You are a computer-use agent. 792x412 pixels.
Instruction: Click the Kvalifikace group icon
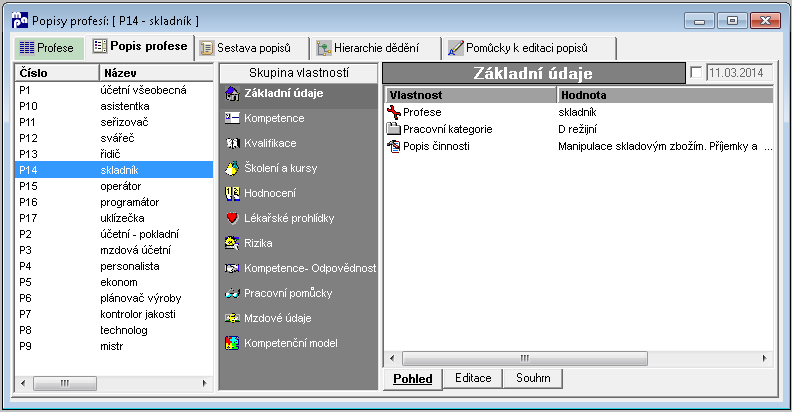(x=232, y=143)
